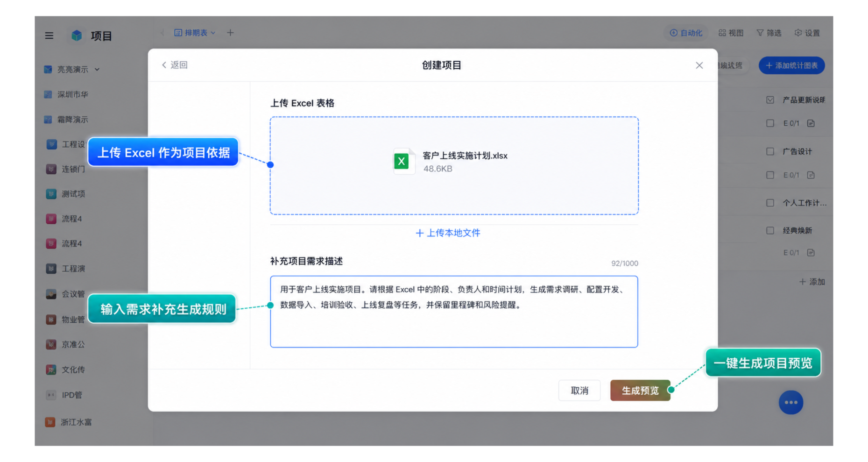Screen dimensions: 868x462
Task: Select the 深圳市华 sidebar icon
Action: coord(48,94)
